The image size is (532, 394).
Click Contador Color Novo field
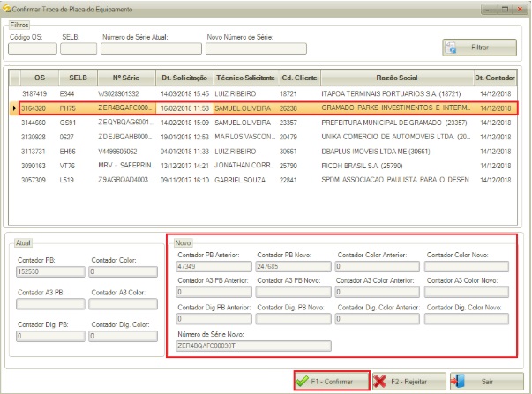tap(467, 266)
